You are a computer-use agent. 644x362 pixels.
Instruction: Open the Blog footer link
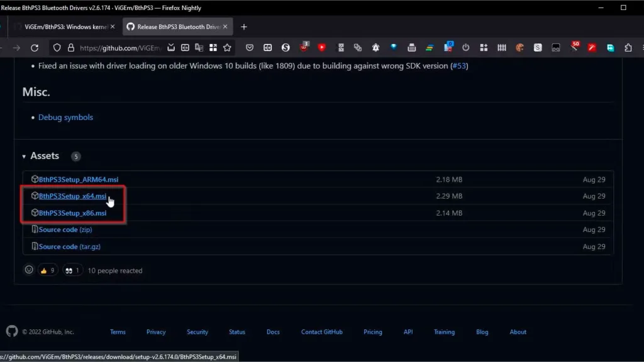click(482, 332)
